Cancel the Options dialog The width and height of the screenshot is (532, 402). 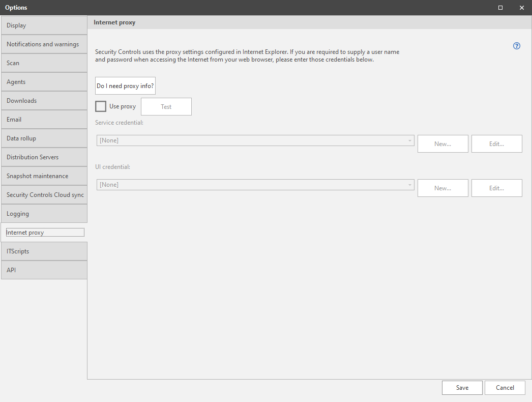pos(505,388)
